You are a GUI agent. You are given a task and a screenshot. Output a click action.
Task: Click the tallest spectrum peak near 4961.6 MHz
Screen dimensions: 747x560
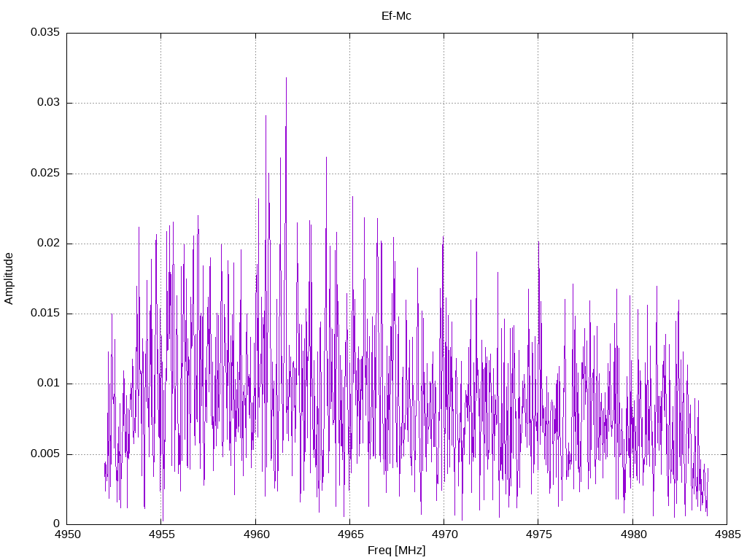(x=286, y=78)
